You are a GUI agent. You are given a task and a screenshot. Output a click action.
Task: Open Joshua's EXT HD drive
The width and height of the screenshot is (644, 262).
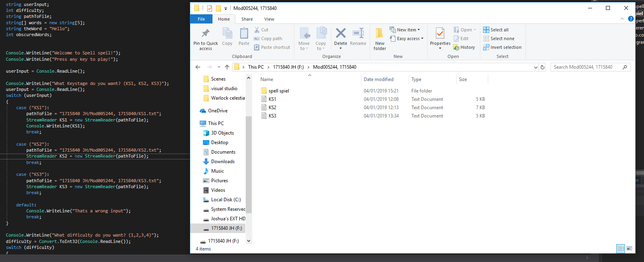(x=224, y=219)
